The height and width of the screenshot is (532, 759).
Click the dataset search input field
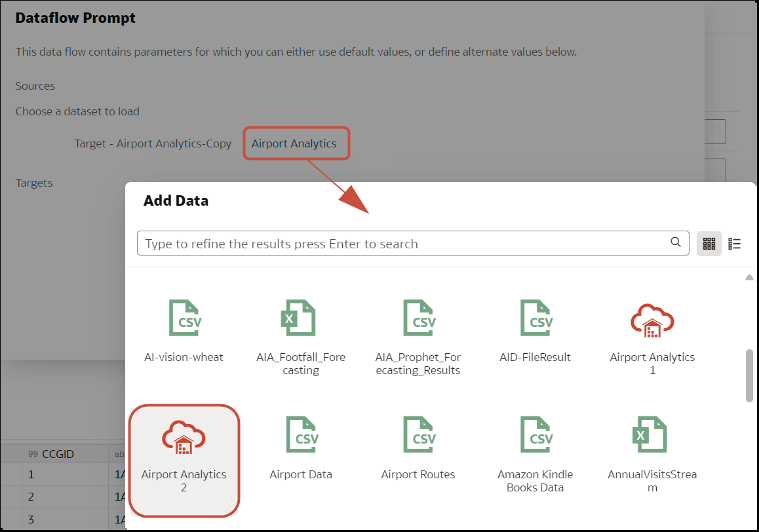point(393,242)
